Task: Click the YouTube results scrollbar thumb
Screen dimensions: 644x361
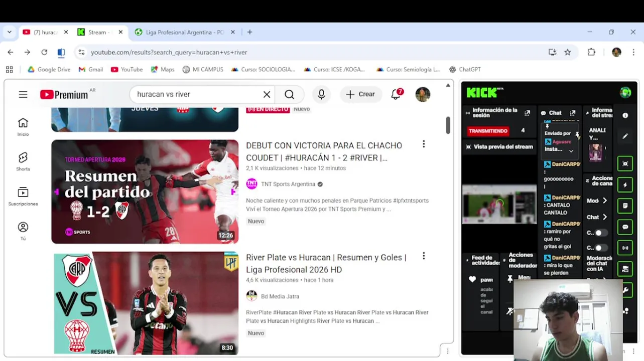Action: (448, 125)
